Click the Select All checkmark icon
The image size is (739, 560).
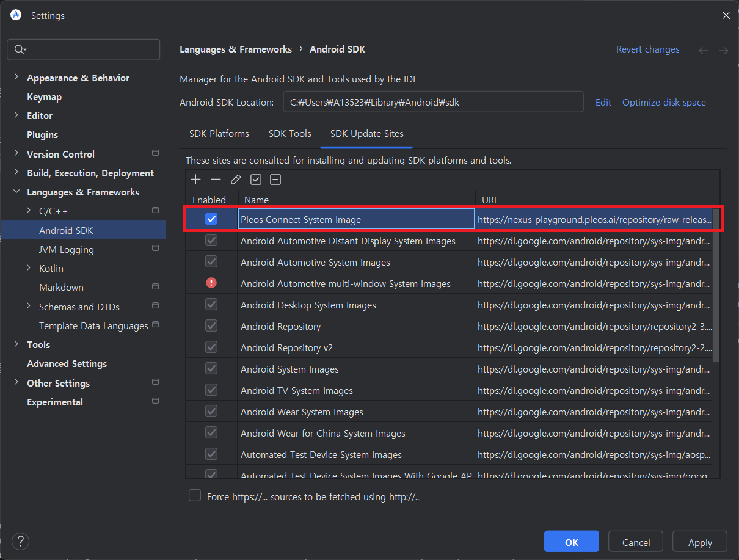256,180
